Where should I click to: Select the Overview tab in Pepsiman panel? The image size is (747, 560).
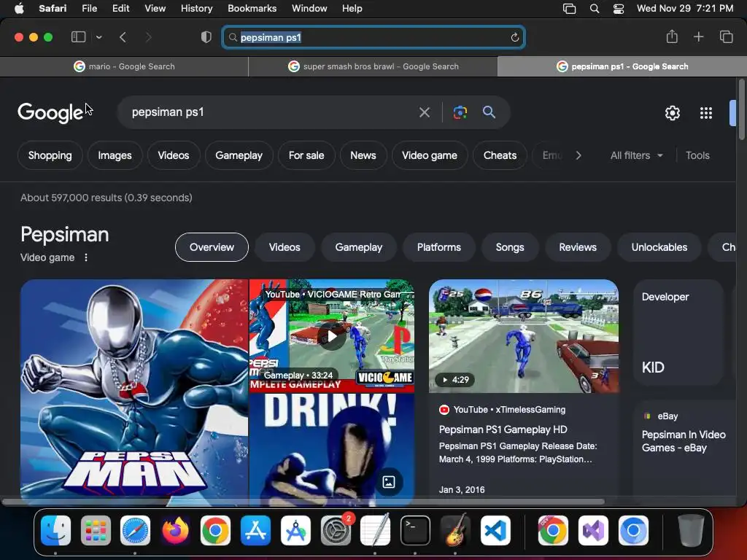point(212,247)
